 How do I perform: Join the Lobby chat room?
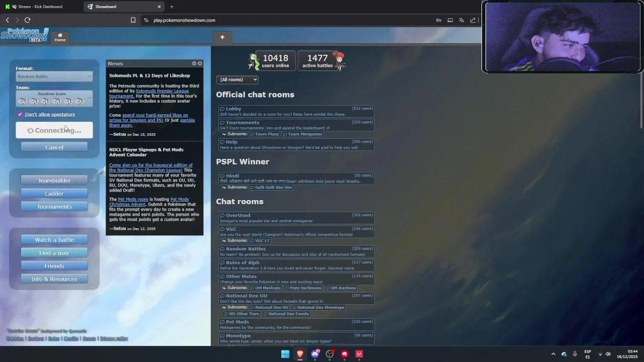tap(296, 111)
